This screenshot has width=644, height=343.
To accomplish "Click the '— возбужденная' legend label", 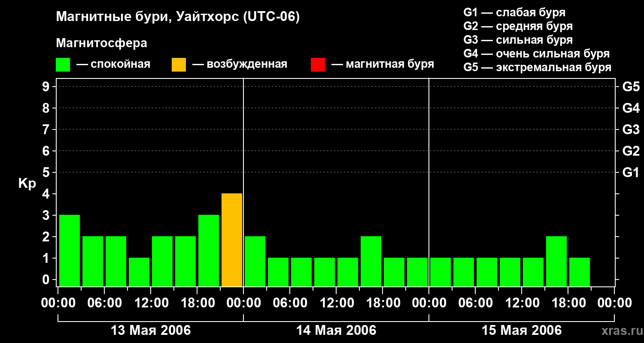I will [x=240, y=65].
